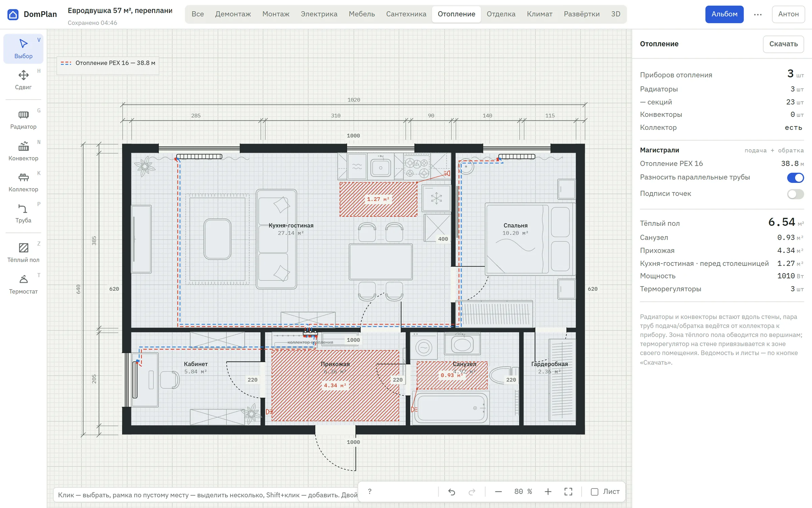Select the Спальня room label

pos(515,226)
